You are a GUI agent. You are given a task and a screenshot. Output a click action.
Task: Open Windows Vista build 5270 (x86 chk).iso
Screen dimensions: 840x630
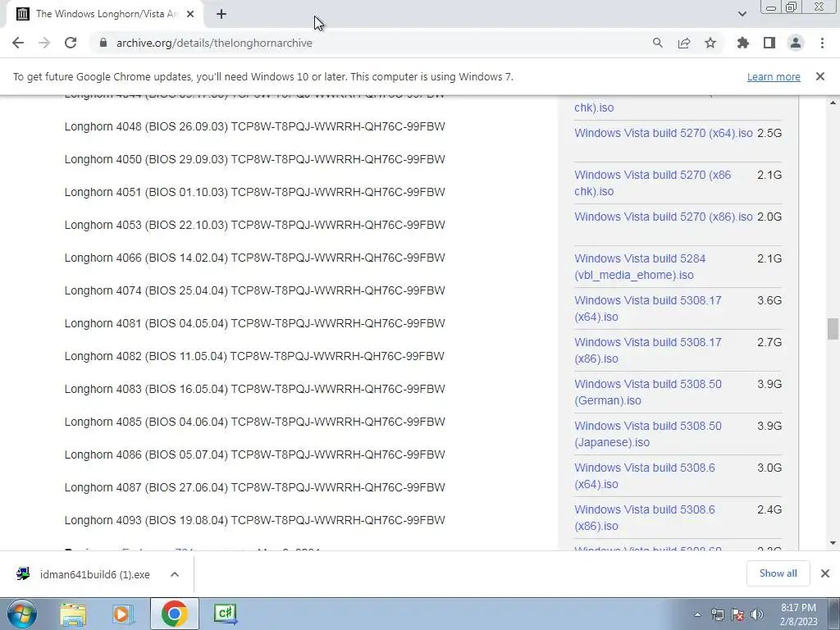click(652, 183)
